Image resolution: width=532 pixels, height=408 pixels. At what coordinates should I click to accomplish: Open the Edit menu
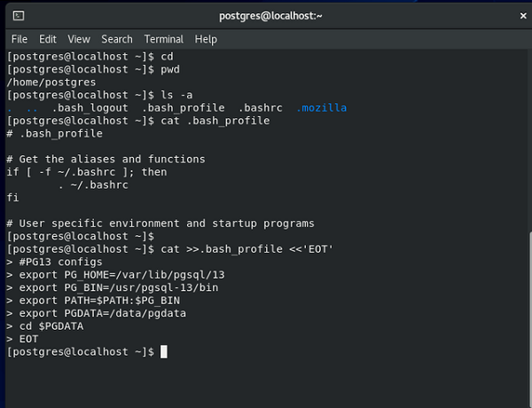click(48, 39)
